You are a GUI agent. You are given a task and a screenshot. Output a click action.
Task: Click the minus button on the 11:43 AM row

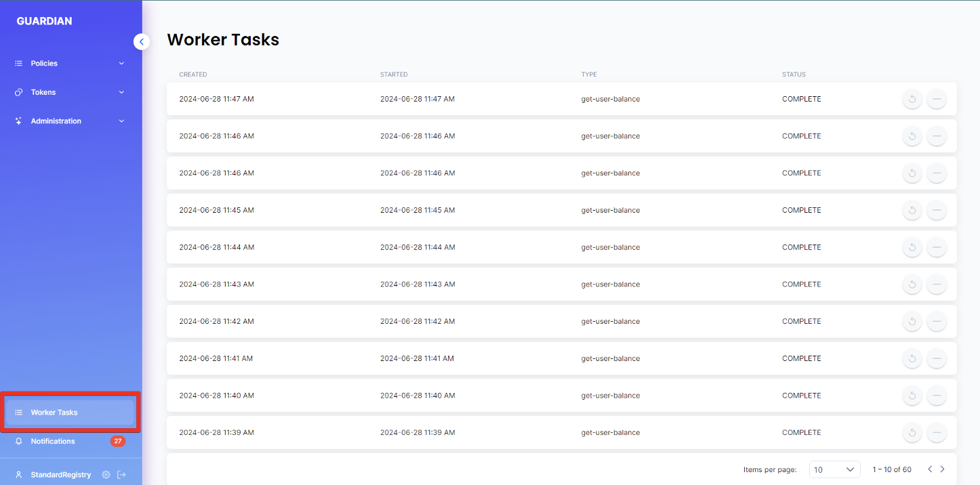pyautogui.click(x=937, y=284)
